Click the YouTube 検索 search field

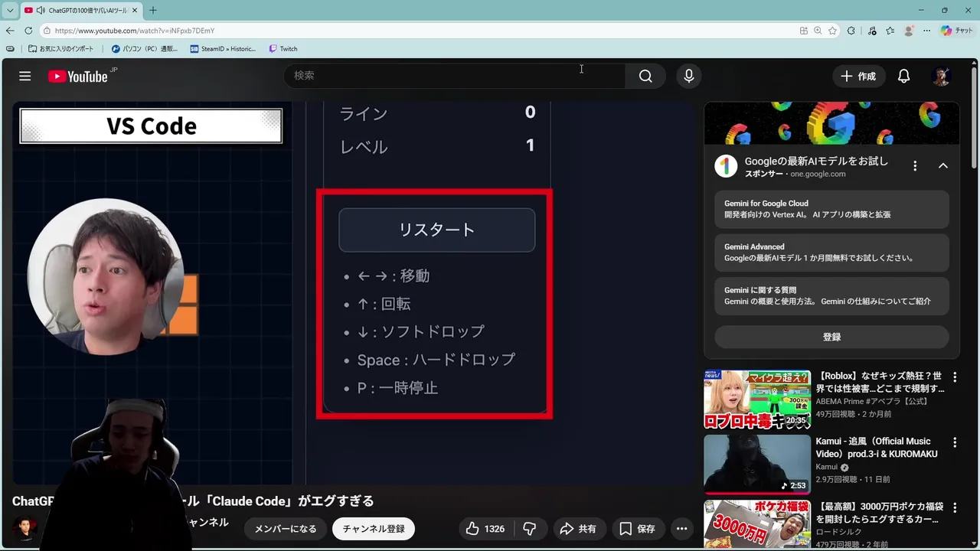[455, 76]
